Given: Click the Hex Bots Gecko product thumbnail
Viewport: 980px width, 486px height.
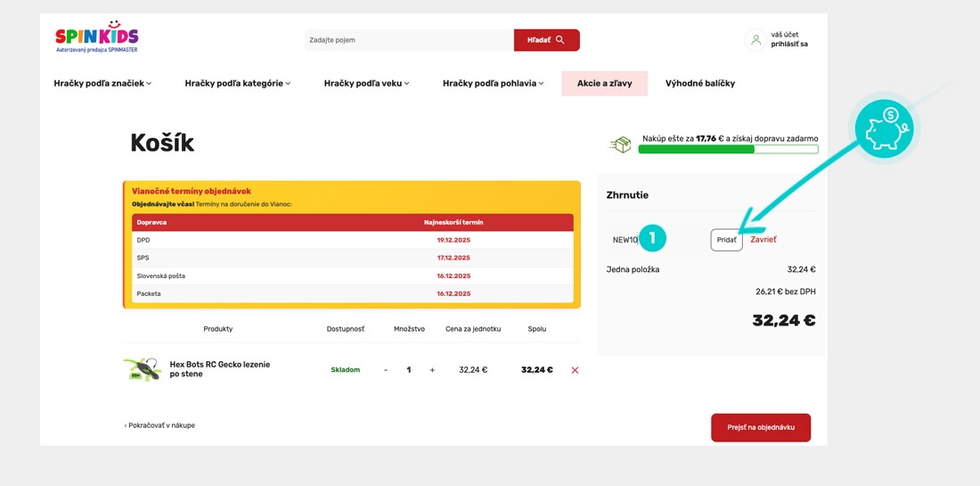Looking at the screenshot, I should [142, 369].
